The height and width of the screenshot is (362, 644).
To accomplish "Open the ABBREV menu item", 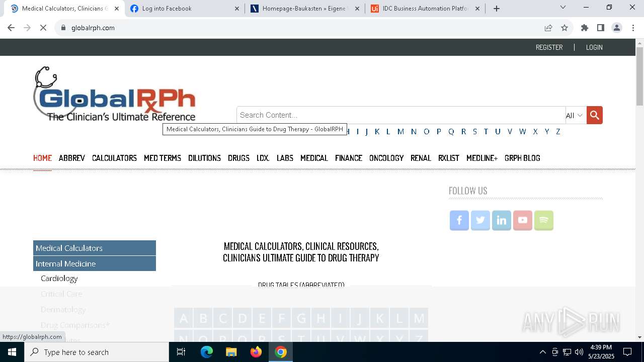I will (72, 158).
